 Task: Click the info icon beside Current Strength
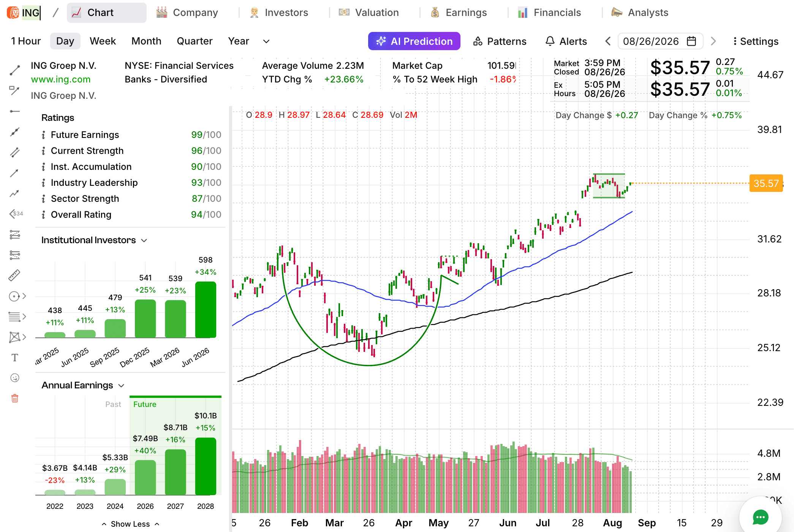tap(43, 151)
